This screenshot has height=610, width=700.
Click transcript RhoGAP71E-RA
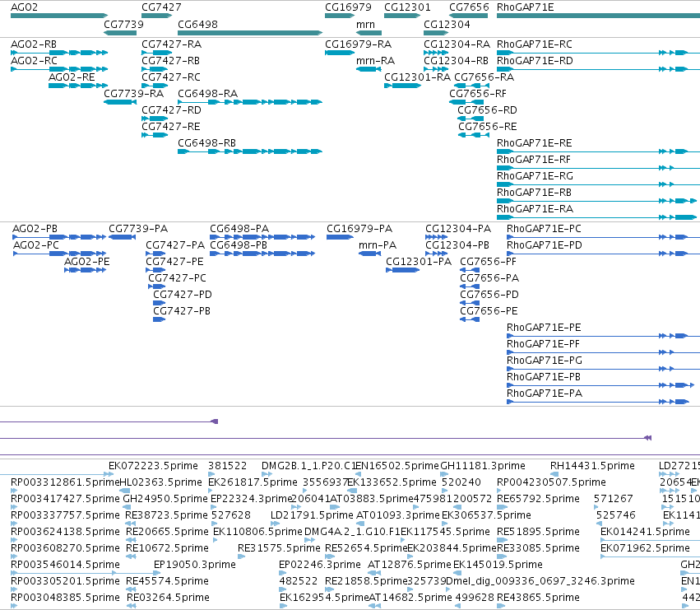535,209
